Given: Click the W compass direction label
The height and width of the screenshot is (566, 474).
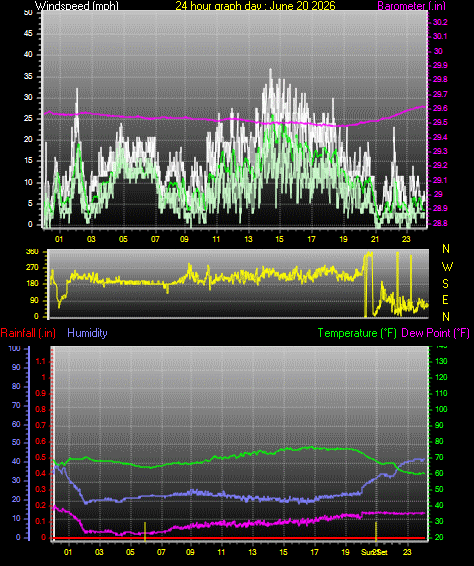Looking at the screenshot, I should (x=447, y=267).
